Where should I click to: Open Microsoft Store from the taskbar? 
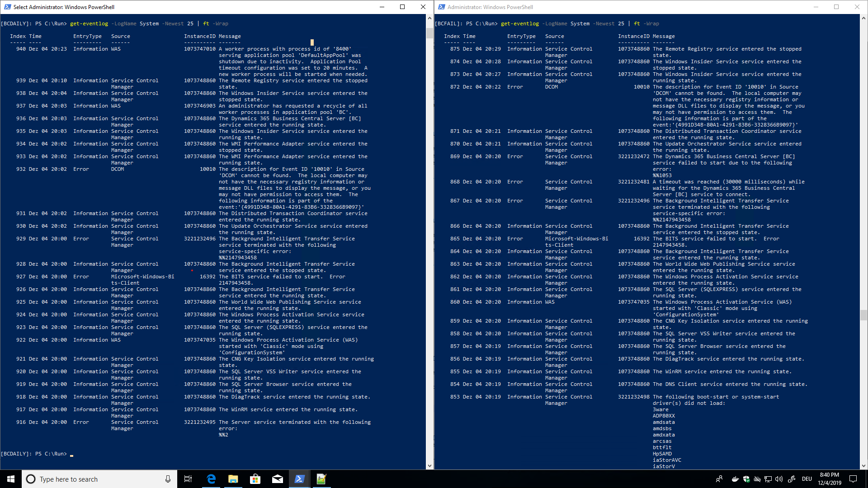[x=255, y=479]
